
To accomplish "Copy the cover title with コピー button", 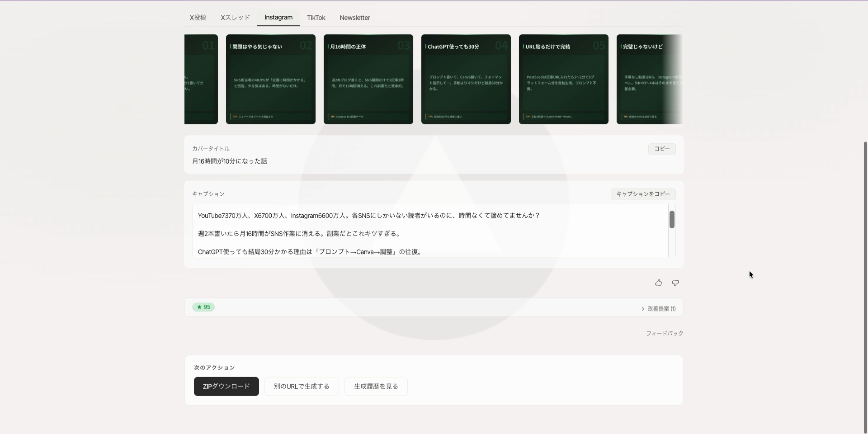I will tap(662, 149).
